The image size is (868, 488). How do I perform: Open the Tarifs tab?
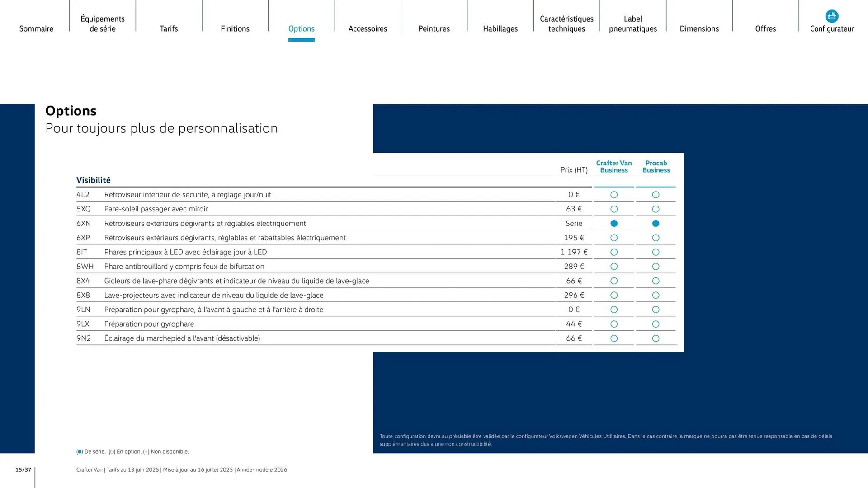click(x=169, y=28)
